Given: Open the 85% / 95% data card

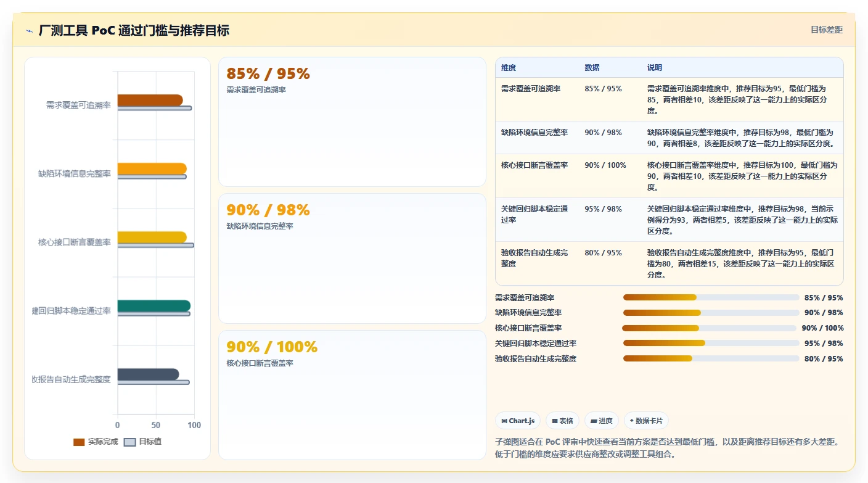Looking at the screenshot, I should pyautogui.click(x=352, y=122).
